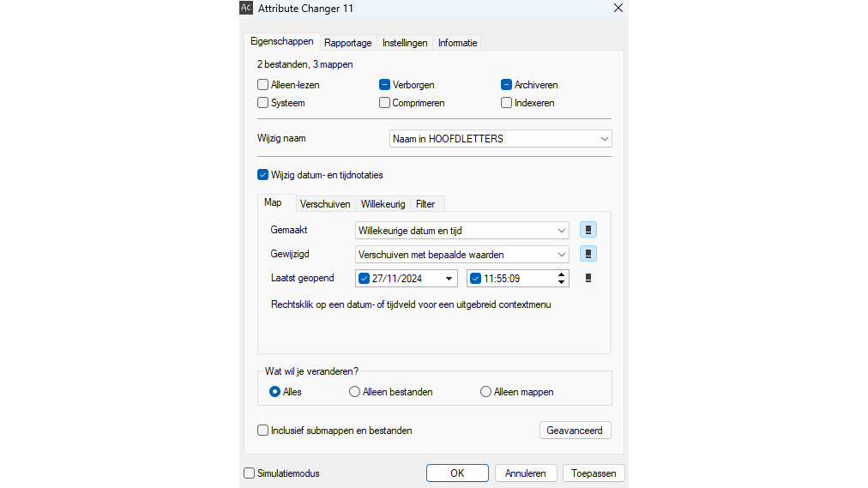This screenshot has width=868, height=488.
Task: Switch to the Rapportage tab
Action: (348, 43)
